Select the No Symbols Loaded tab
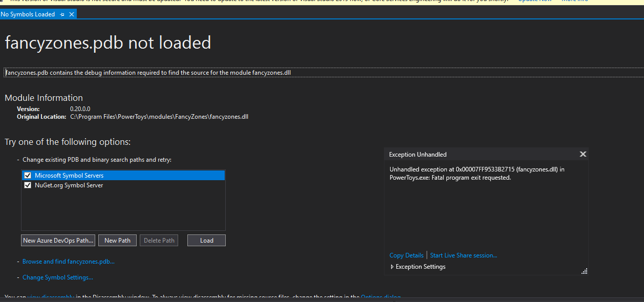644x302 pixels. coord(28,14)
